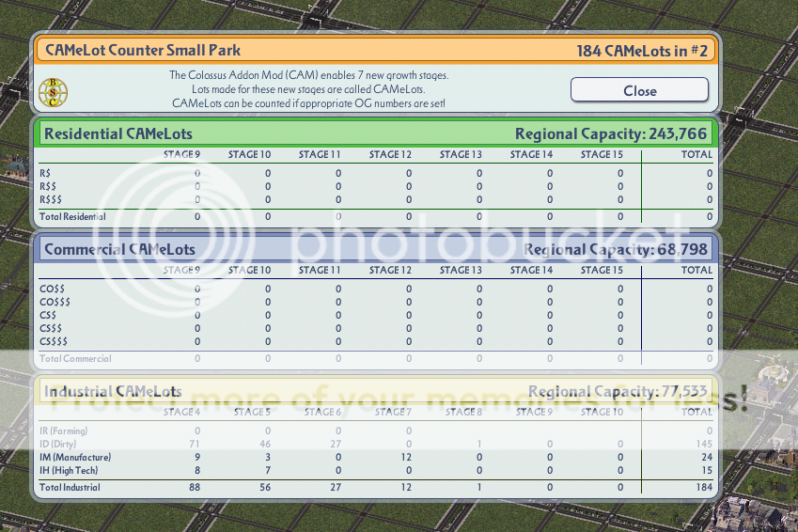Screen dimensions: 798x532
Task: Click the 'IR (Farming)' row label
Action: click(64, 430)
